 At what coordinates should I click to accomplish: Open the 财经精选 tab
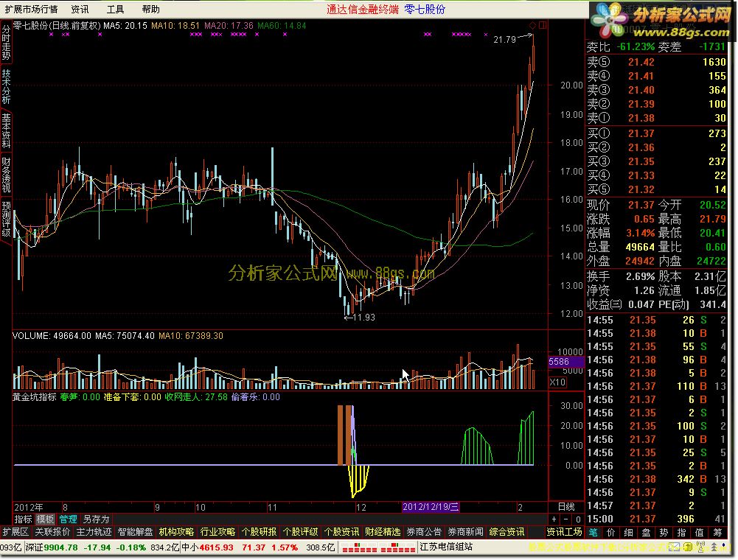(383, 532)
